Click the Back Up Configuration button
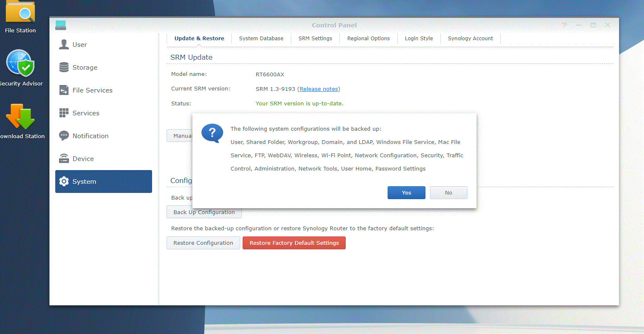Viewport: 644px width, 334px height. pos(204,212)
